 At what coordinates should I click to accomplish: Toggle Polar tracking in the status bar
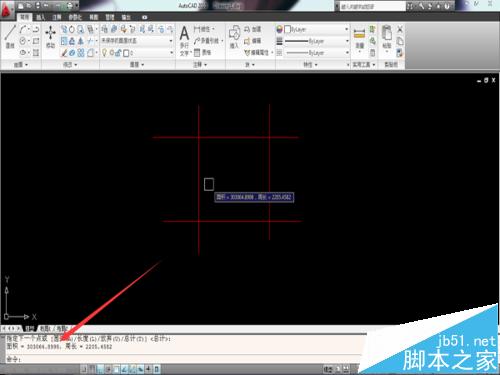pos(108,369)
